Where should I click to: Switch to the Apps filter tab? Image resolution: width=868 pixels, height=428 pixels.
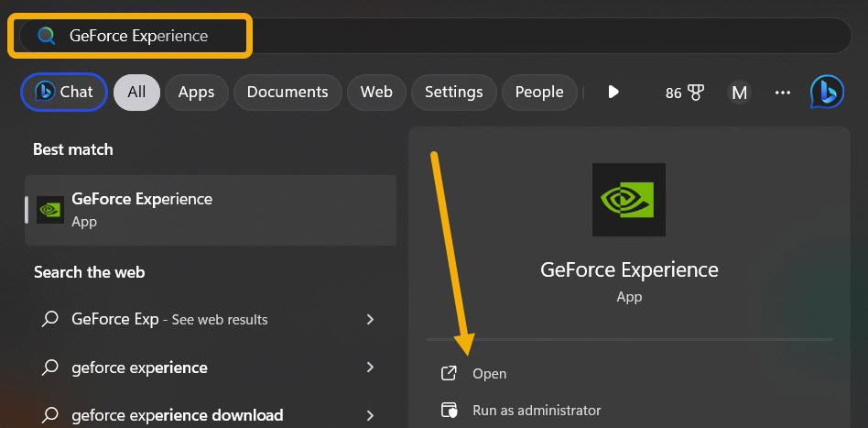(x=196, y=92)
